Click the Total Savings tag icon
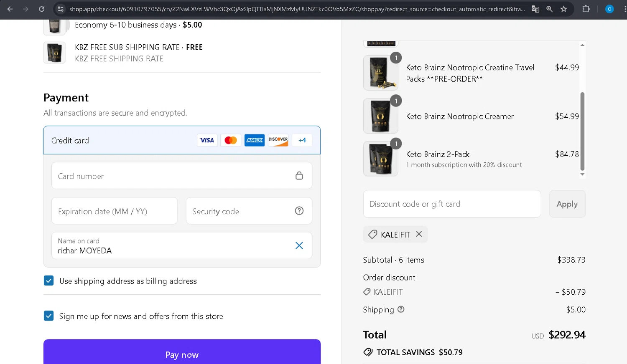This screenshot has height=364, width=627. click(368, 352)
